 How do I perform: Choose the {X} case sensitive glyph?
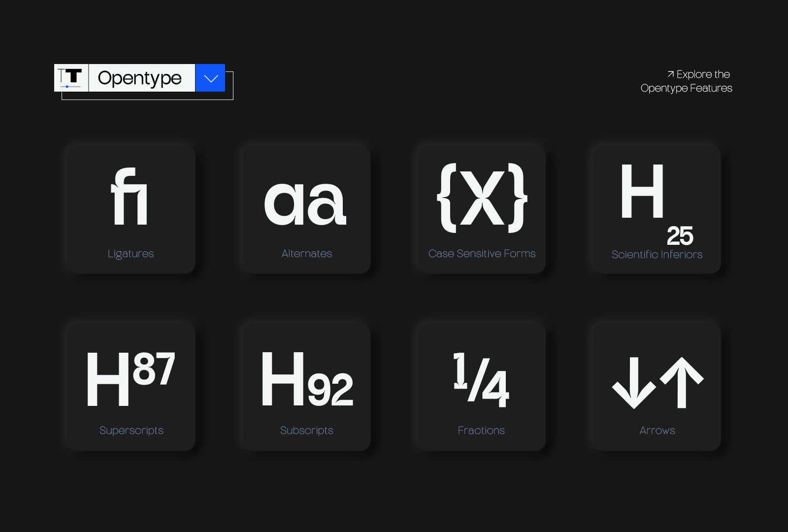(482, 198)
